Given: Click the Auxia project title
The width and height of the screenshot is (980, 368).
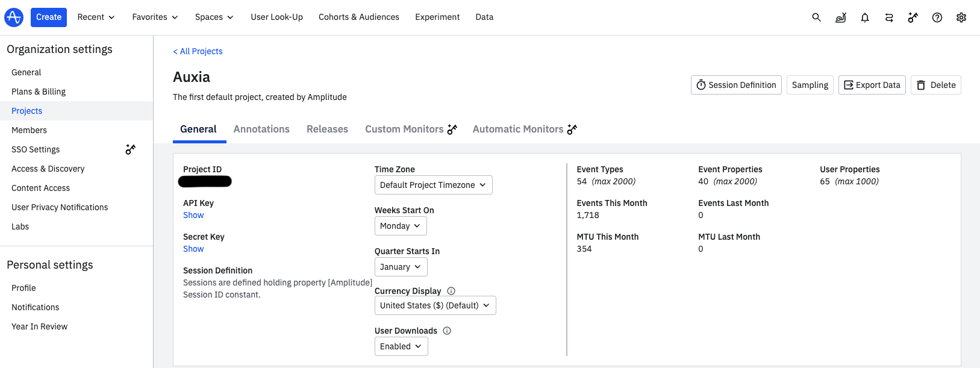Looking at the screenshot, I should coord(192,77).
